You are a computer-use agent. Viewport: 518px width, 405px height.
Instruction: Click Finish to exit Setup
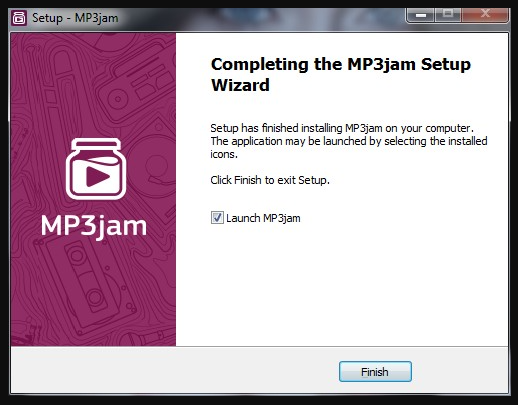(375, 372)
